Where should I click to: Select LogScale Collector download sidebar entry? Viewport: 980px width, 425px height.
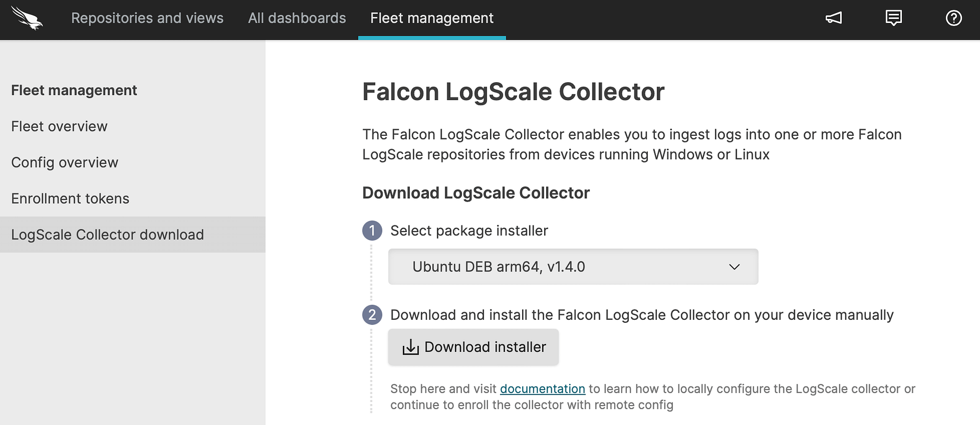tap(107, 234)
